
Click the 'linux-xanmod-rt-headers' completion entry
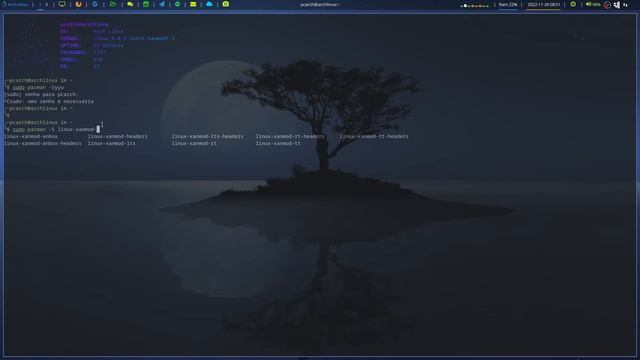point(290,136)
